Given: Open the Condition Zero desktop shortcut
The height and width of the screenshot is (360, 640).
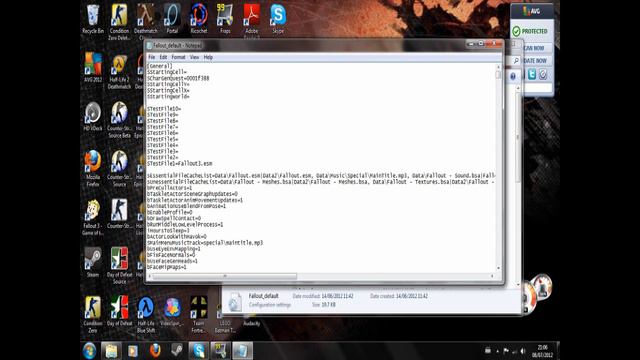Looking at the screenshot, I should click(x=93, y=314).
